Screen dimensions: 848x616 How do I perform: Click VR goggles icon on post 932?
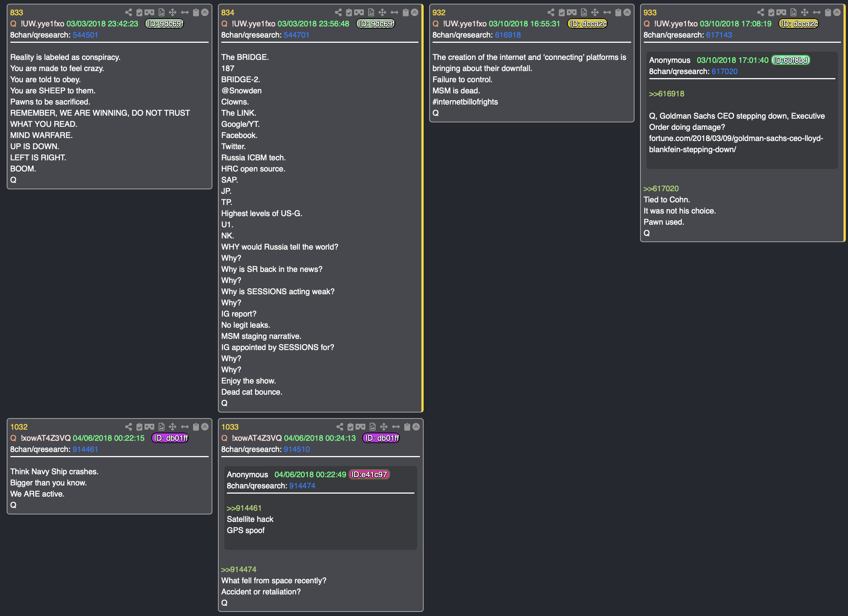[572, 12]
